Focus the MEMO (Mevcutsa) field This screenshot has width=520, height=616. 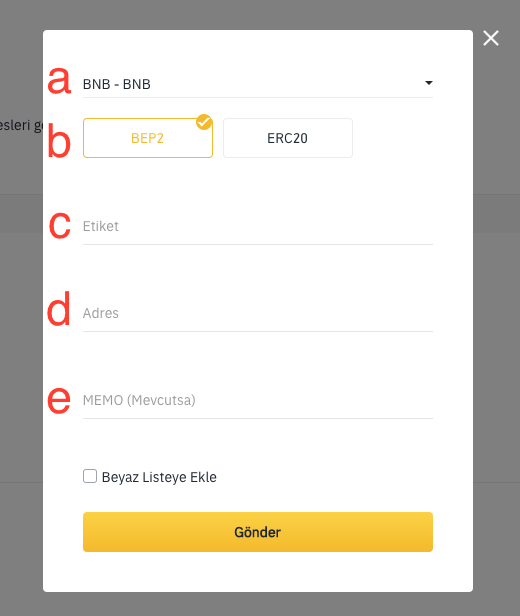click(258, 400)
